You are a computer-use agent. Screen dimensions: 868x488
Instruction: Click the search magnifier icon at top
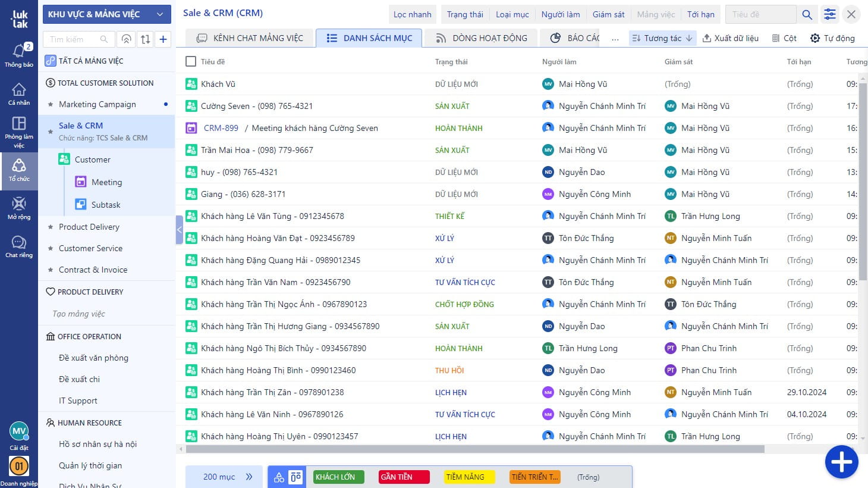[807, 15]
